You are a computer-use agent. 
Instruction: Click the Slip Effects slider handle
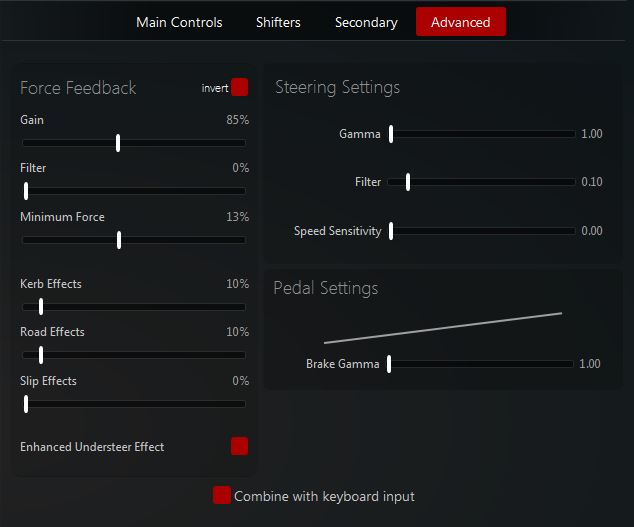pyautogui.click(x=26, y=404)
